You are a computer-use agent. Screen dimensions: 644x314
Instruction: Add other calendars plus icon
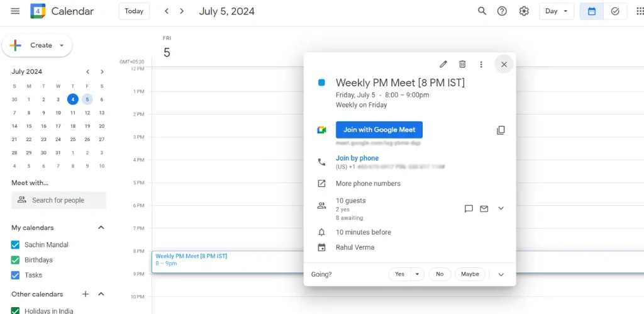point(86,294)
